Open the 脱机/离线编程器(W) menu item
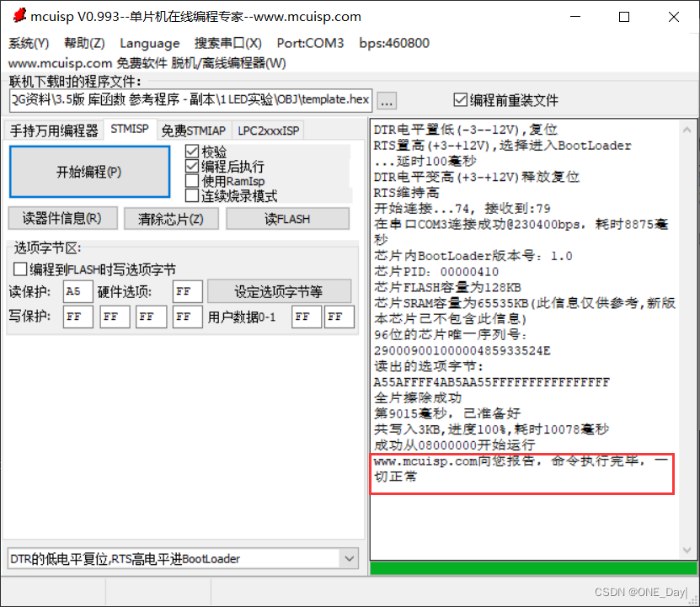The image size is (700, 607). click(228, 63)
